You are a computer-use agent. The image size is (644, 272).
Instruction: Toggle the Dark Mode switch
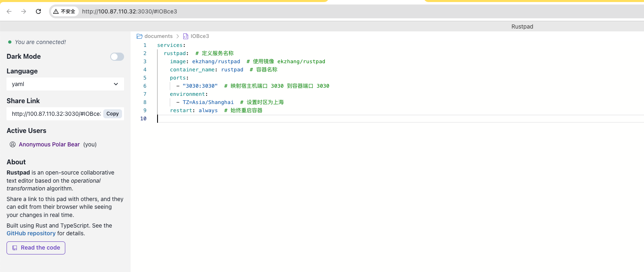pos(117,57)
